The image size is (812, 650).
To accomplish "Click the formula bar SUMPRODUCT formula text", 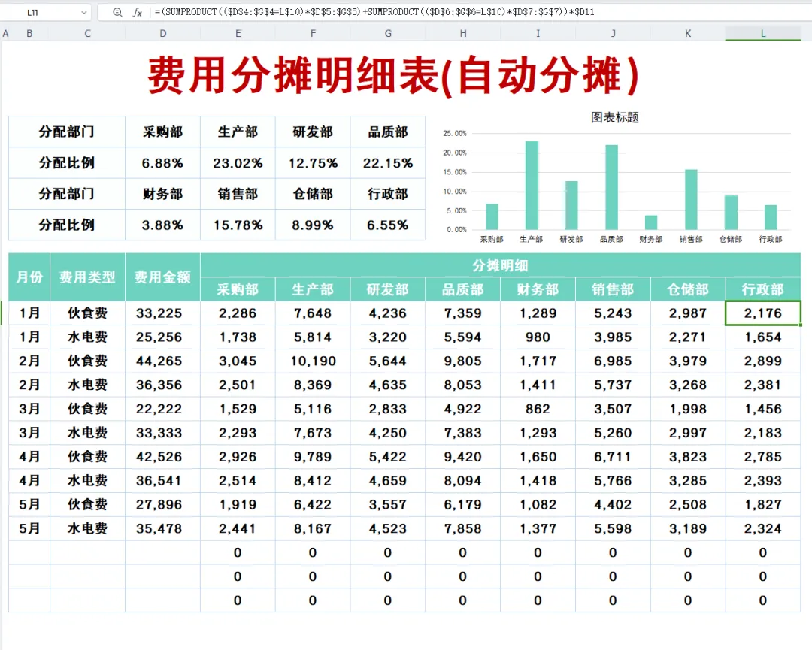I will pos(374,12).
